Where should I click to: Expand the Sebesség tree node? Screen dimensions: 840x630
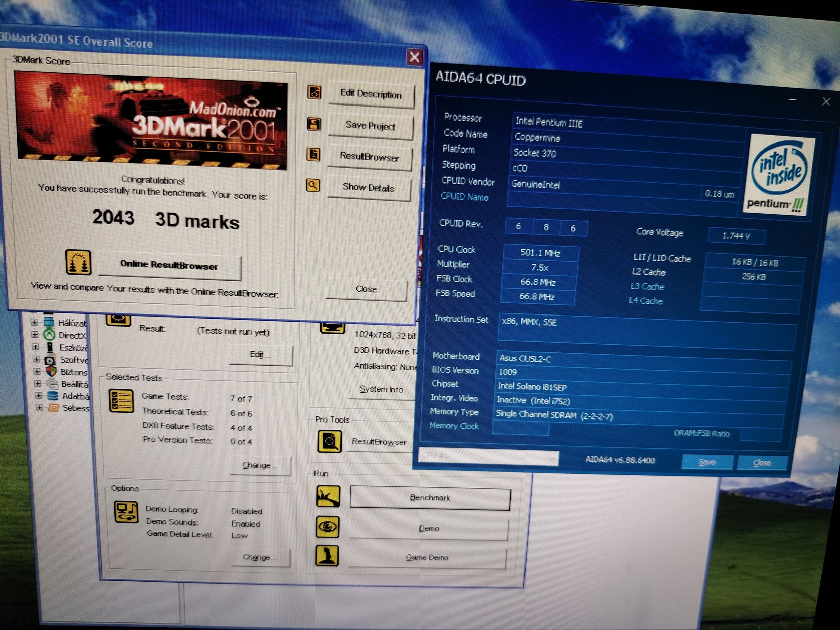coord(39,407)
